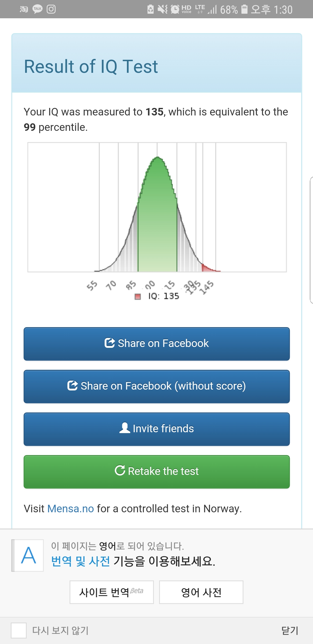Tap the translation letter A icon
The image size is (313, 644).
point(29,556)
